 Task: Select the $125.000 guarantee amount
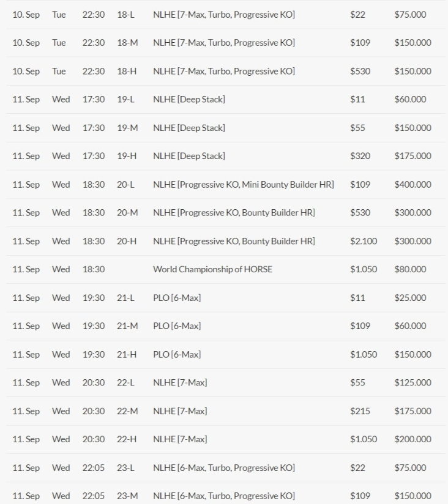[x=413, y=383]
